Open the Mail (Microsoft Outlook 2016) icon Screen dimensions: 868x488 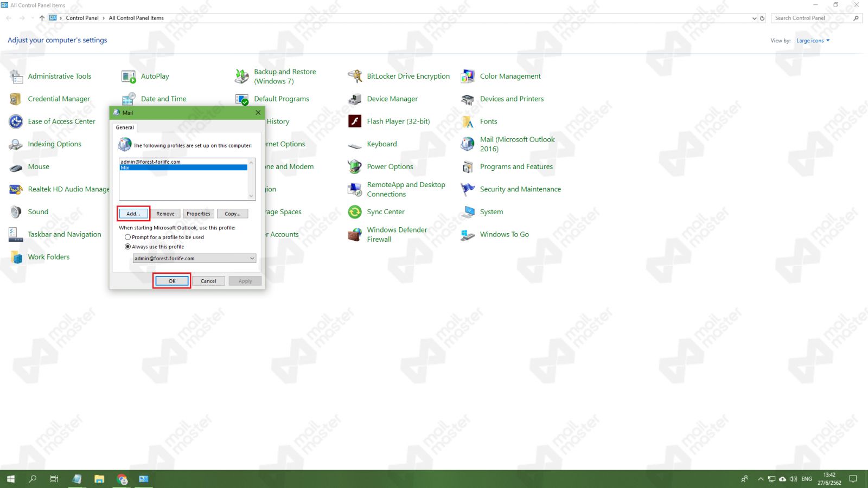click(x=468, y=144)
